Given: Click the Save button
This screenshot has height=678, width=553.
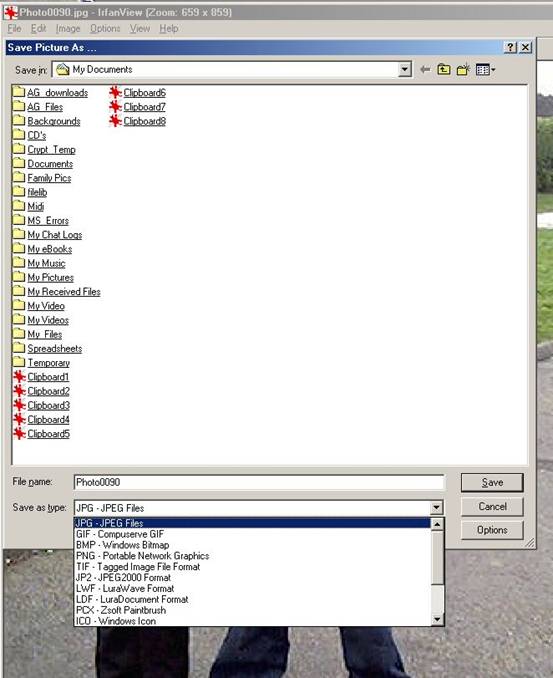Looking at the screenshot, I should point(492,483).
